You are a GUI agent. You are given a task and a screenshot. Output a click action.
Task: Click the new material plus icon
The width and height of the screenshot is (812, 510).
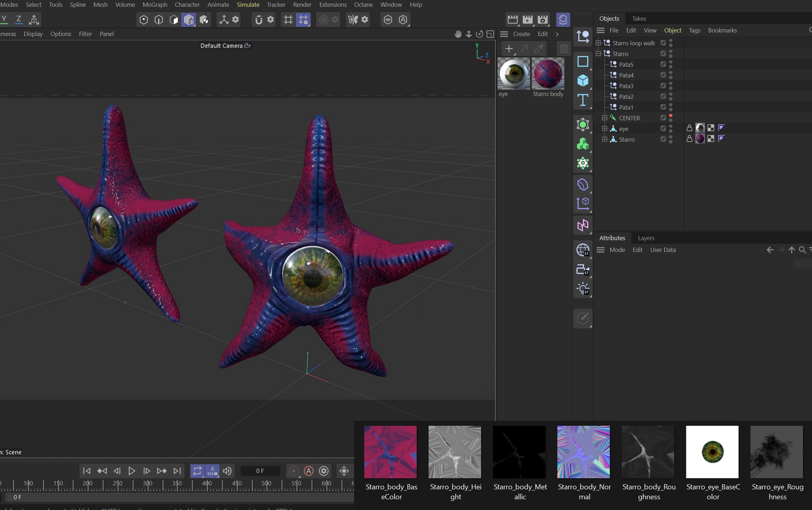[x=509, y=48]
